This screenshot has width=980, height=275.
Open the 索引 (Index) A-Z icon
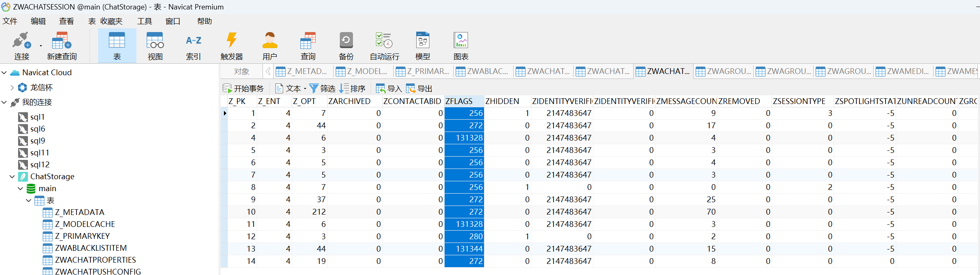tap(193, 45)
